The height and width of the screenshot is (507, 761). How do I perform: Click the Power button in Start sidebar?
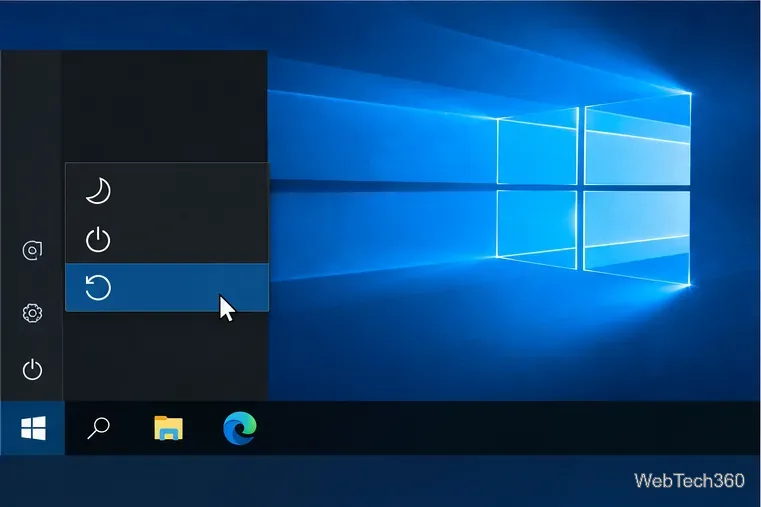[33, 370]
